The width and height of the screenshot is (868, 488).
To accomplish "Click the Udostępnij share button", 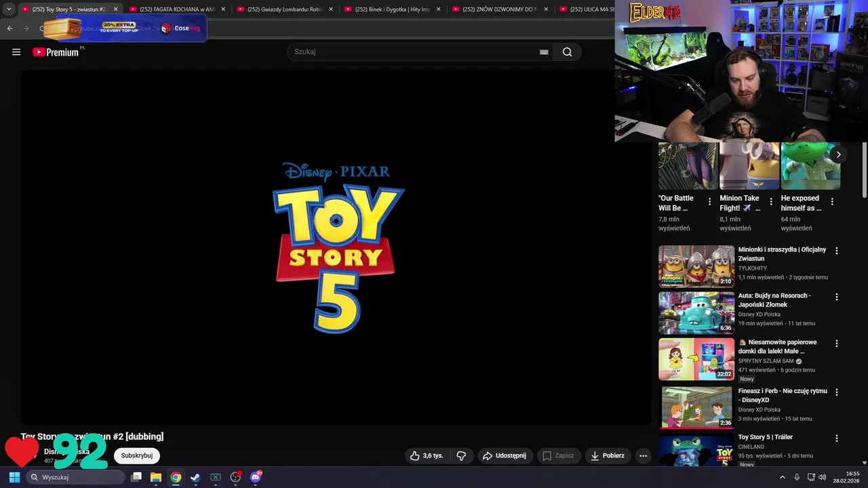I will [x=505, y=456].
